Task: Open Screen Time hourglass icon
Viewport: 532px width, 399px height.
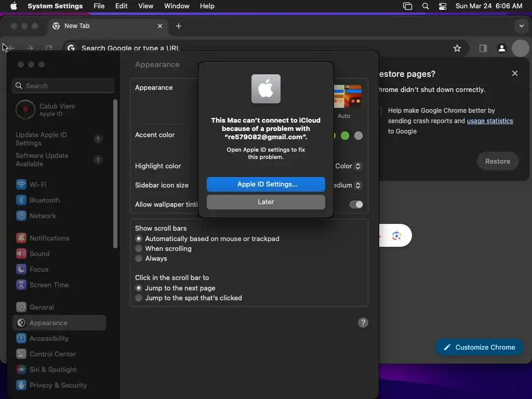Action: click(21, 285)
